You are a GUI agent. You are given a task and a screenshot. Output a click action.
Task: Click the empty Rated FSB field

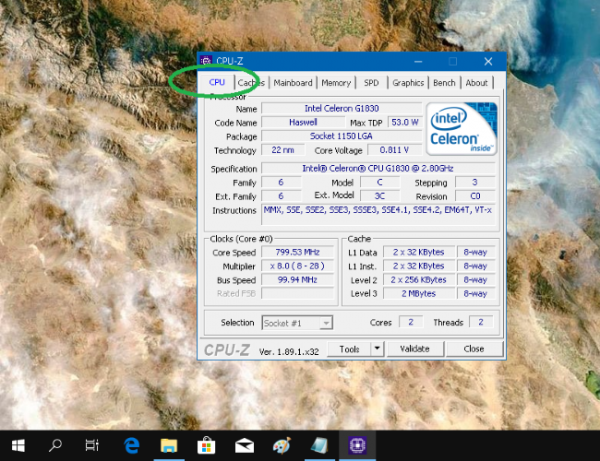(297, 293)
